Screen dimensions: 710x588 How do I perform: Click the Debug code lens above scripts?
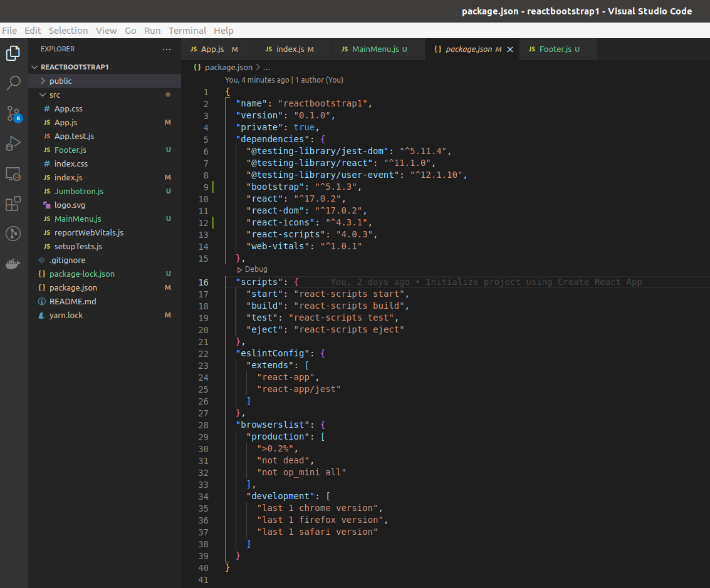coord(252,269)
